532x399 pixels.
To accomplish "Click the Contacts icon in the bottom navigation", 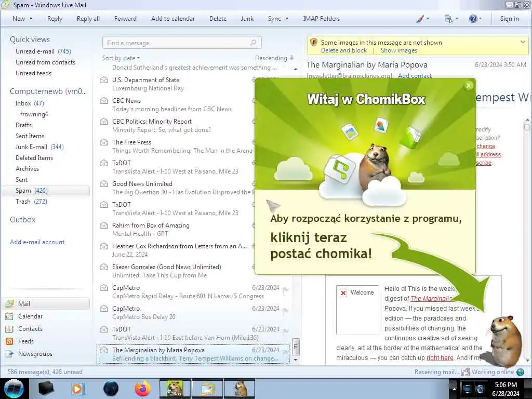I will tap(9, 329).
